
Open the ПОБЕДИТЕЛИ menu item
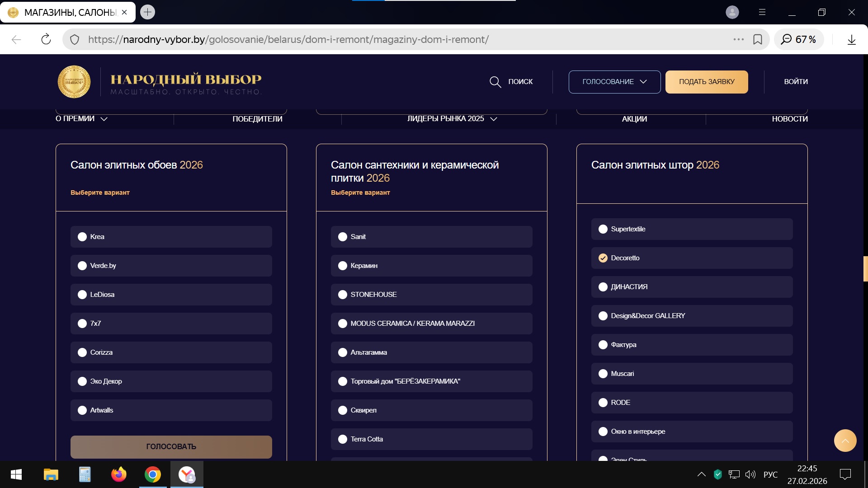[257, 119]
